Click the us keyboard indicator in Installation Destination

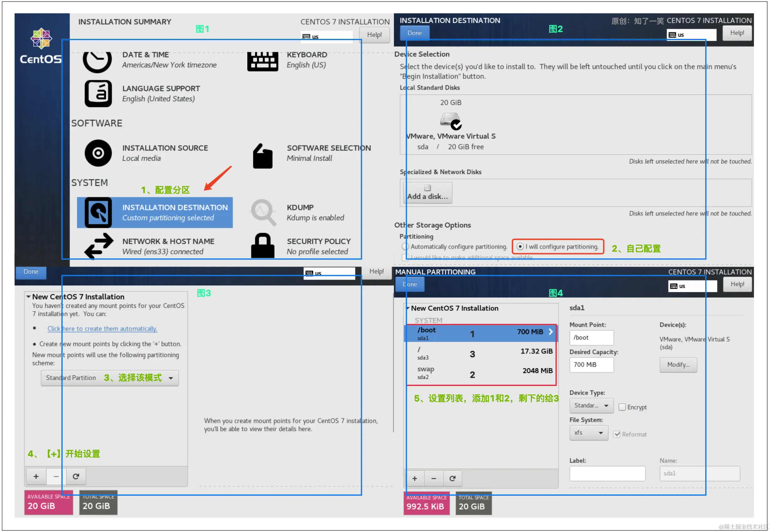point(691,35)
